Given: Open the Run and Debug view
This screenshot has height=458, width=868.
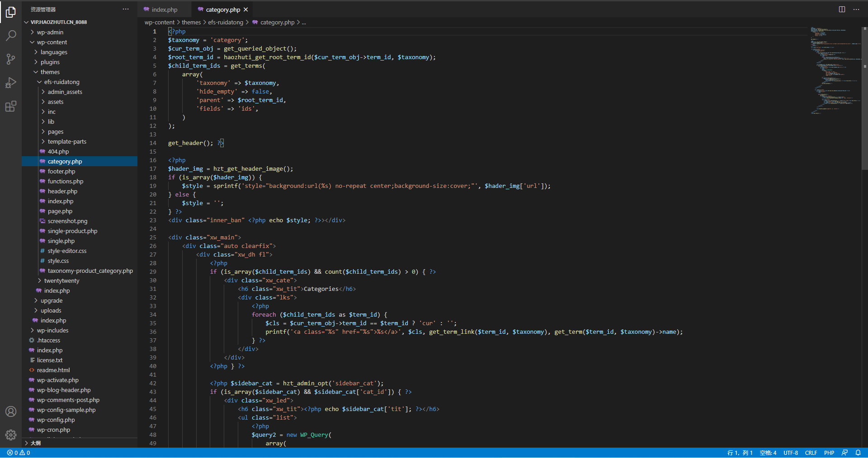Looking at the screenshot, I should [x=11, y=83].
